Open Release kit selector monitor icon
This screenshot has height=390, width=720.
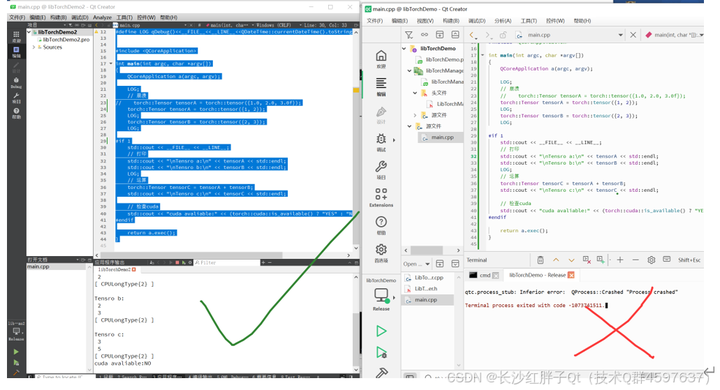coord(381,294)
